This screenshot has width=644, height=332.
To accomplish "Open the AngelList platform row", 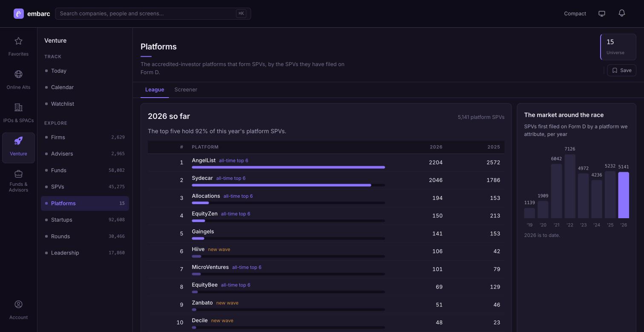I will tap(326, 162).
